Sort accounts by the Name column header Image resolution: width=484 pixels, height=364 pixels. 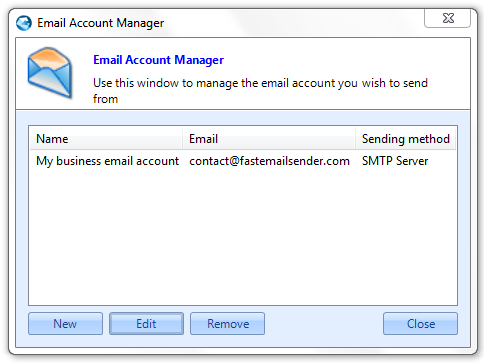click(106, 139)
